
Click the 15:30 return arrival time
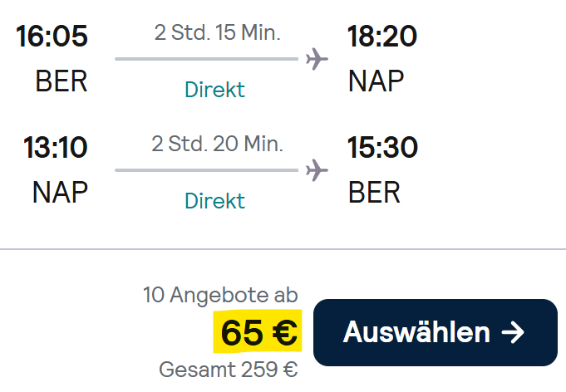click(382, 148)
